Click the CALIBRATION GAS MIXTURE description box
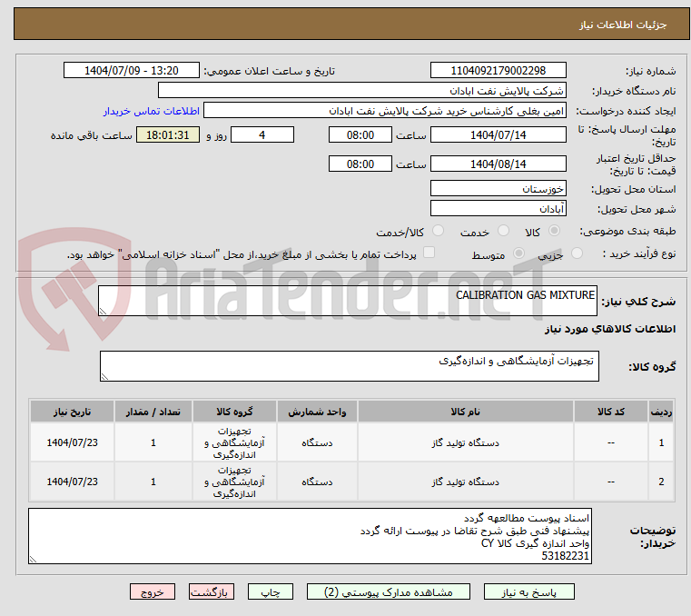Viewport: 691px width, 616px height. tap(347, 301)
